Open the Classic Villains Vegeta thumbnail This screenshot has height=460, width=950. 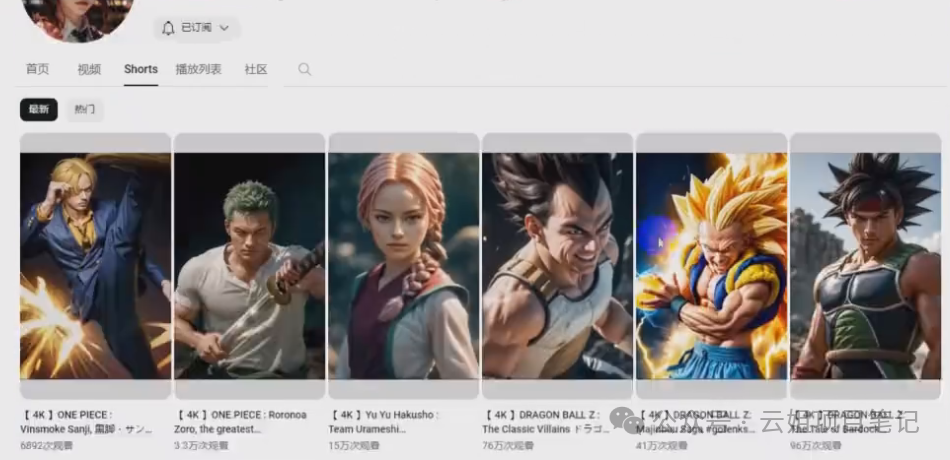[x=557, y=265]
